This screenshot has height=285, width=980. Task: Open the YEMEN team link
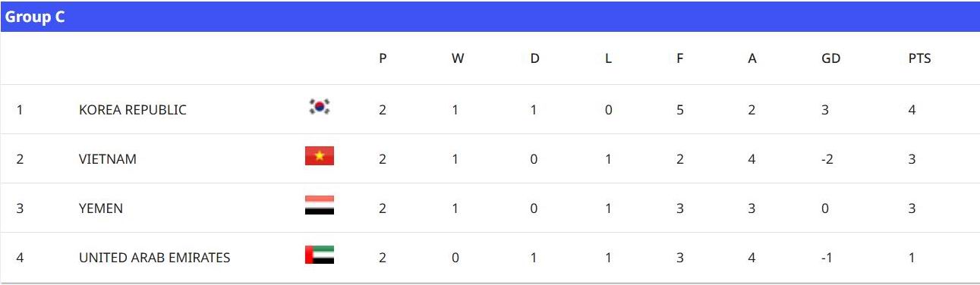(x=101, y=208)
